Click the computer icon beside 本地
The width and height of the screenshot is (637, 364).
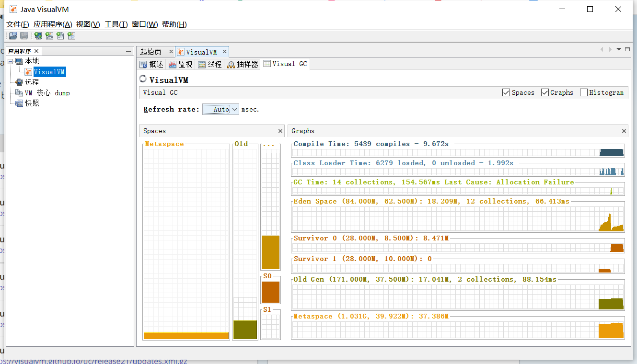(19, 61)
